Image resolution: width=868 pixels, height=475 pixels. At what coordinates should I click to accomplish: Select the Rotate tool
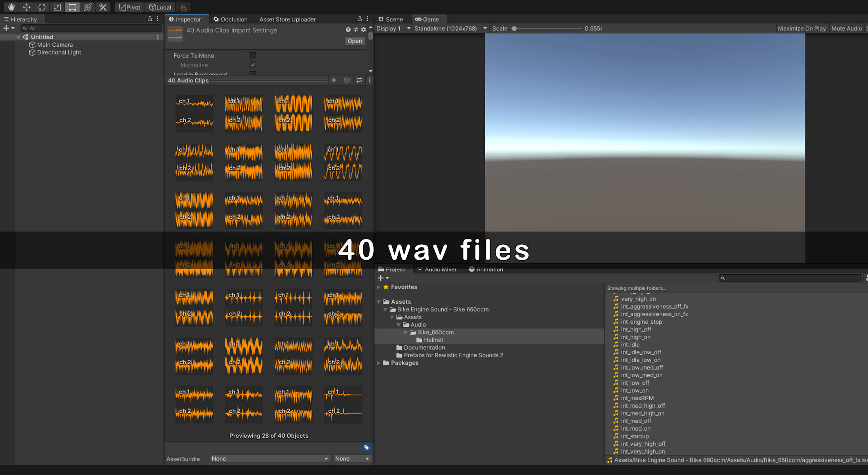(x=42, y=7)
